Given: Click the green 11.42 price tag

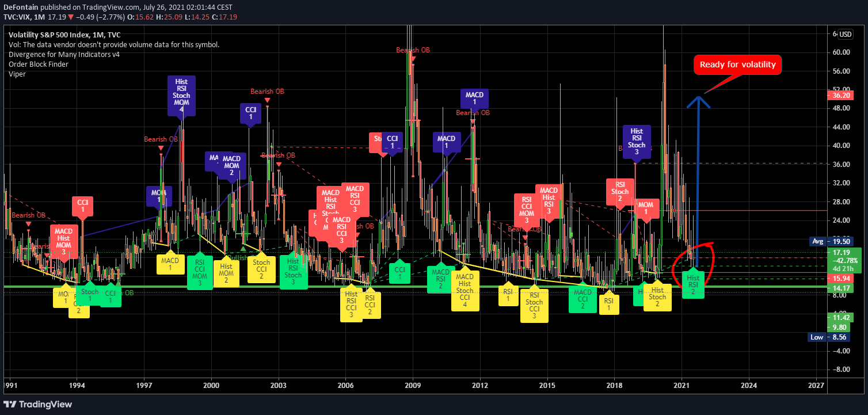Looking at the screenshot, I should point(839,317).
